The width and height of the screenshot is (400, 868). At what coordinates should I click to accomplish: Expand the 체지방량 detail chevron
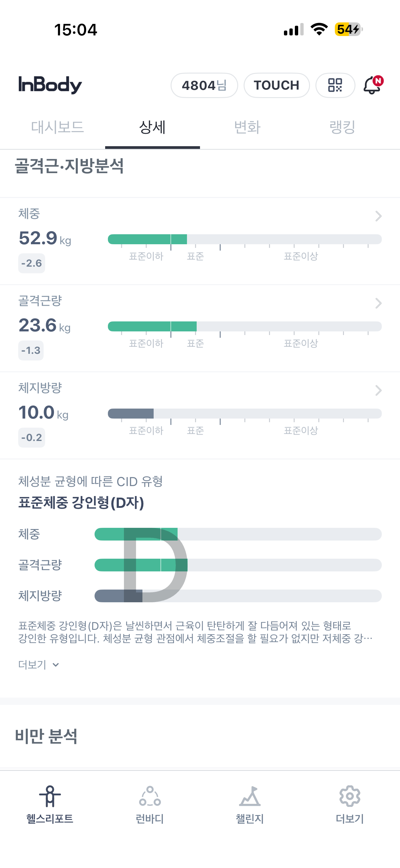pos(378,390)
